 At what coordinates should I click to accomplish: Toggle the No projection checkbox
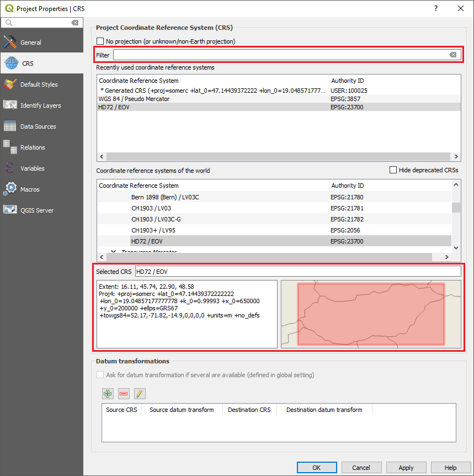click(x=100, y=41)
